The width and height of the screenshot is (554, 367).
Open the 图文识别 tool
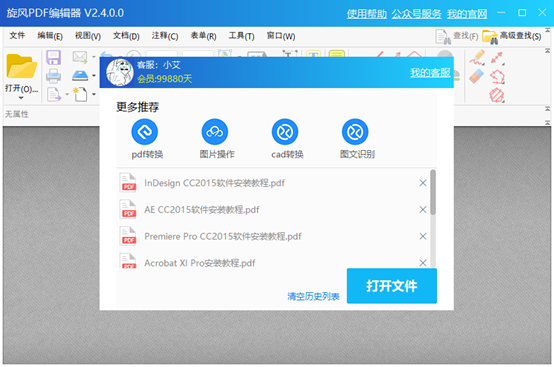click(x=355, y=132)
